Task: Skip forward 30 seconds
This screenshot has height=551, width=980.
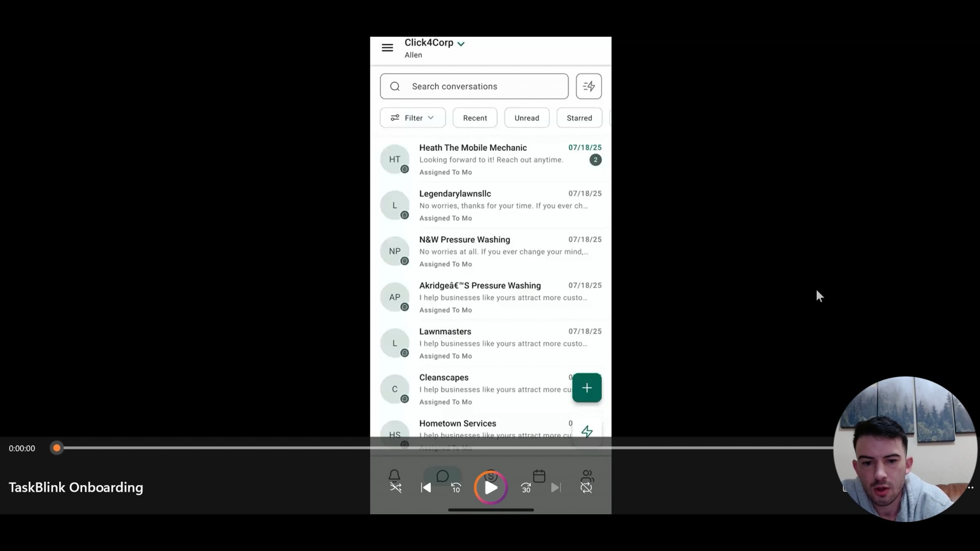Action: point(526,487)
